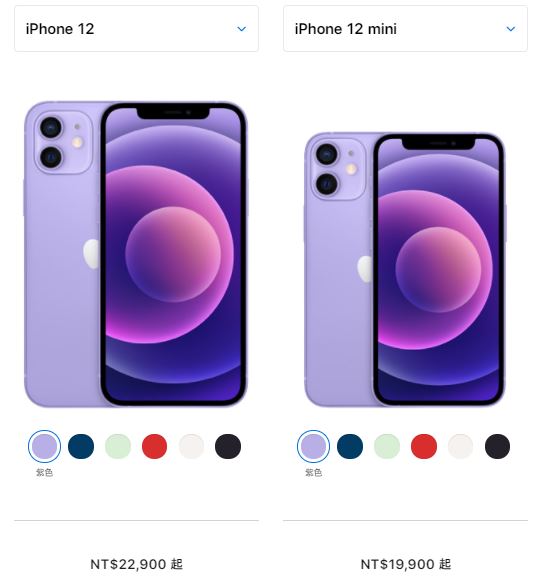Screen dimensions: 545x582
Task: Pick white color for iPhone 12 mini
Action: click(460, 446)
